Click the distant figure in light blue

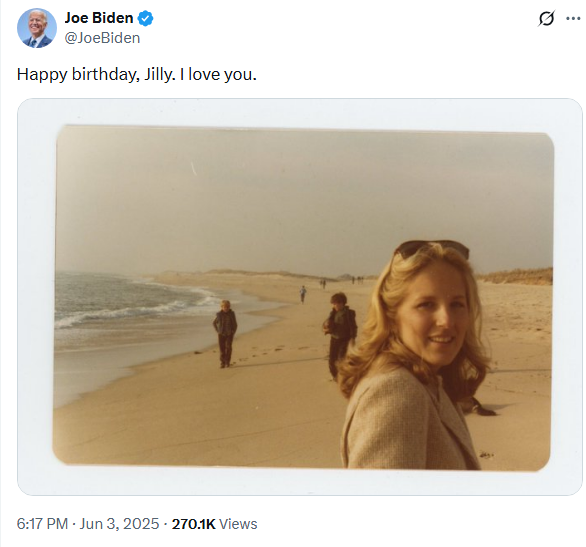point(303,294)
